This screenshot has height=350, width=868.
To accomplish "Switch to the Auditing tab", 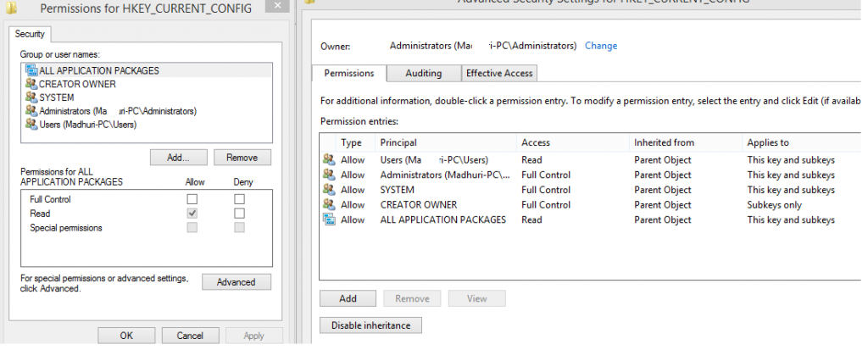I will 424,73.
